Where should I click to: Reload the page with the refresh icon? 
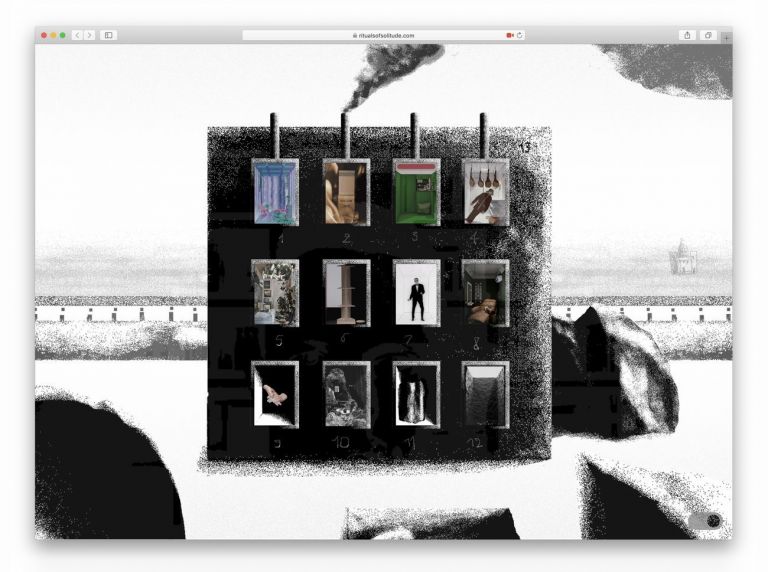(x=519, y=35)
